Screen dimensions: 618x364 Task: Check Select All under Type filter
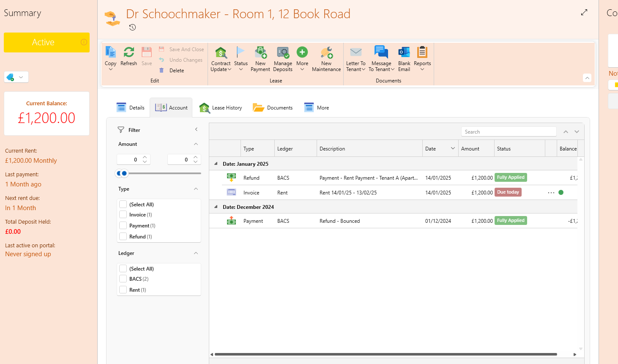[x=123, y=204]
